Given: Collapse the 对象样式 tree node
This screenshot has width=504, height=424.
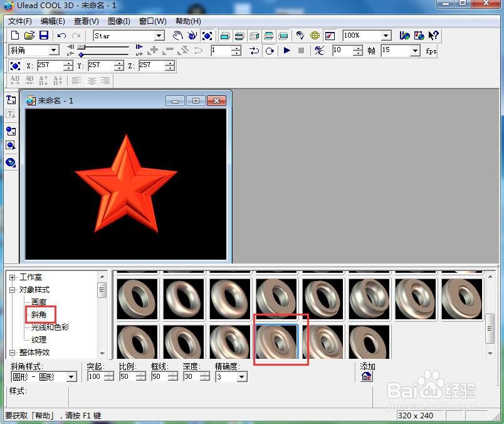Looking at the screenshot, I should tap(12, 290).
